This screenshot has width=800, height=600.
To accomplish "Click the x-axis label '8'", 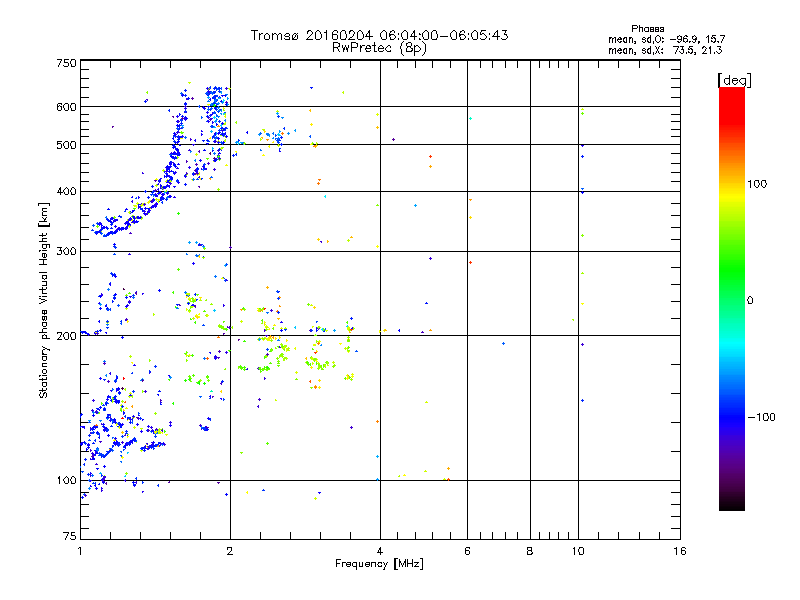I will [x=530, y=551].
